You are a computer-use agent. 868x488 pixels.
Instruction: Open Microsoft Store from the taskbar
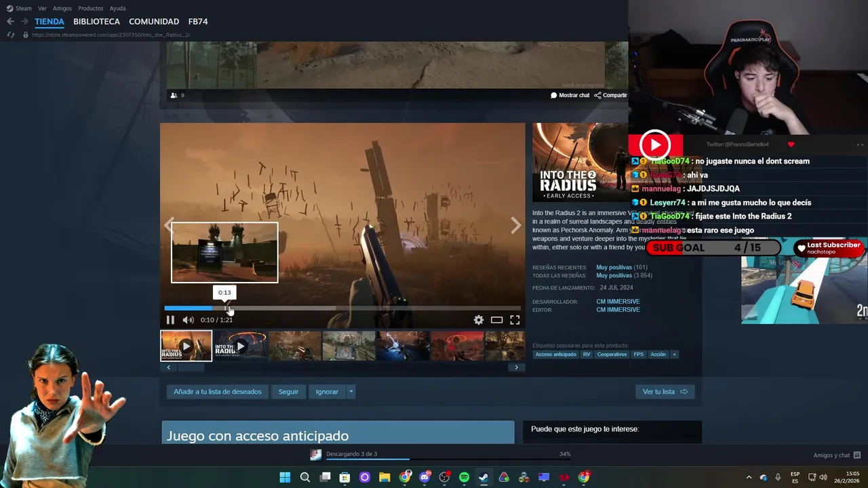(344, 477)
